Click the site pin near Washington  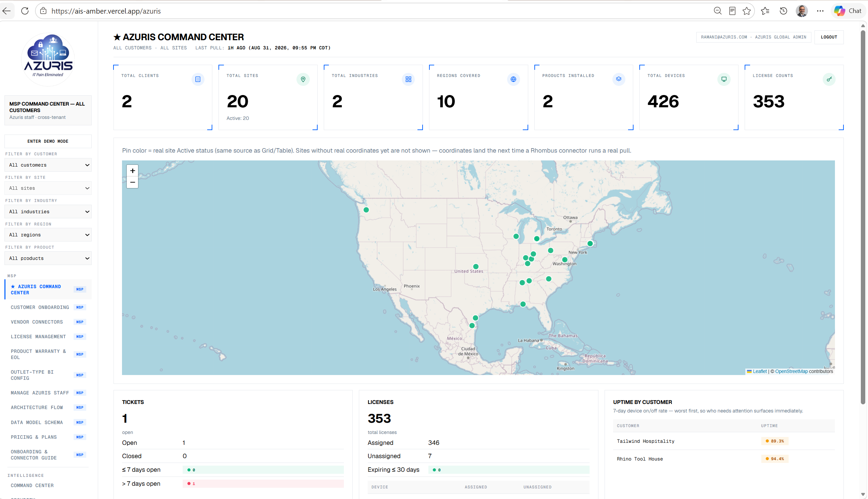click(x=565, y=260)
